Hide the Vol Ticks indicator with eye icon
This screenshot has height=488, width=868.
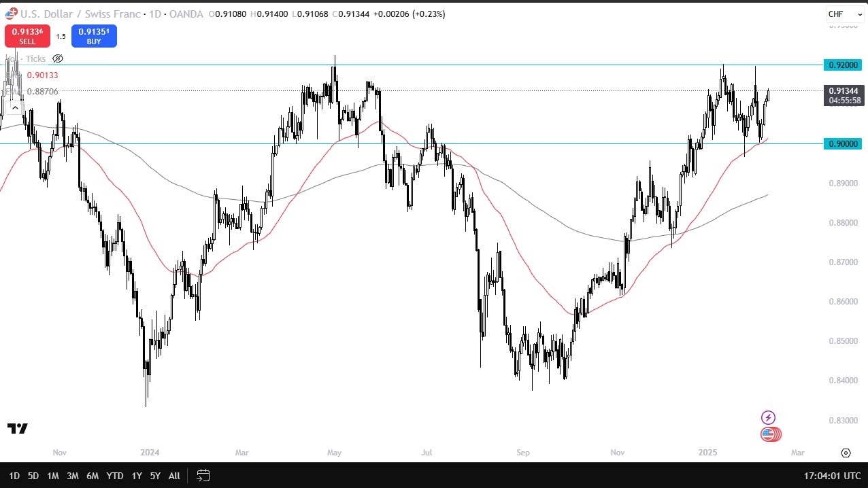(x=58, y=58)
